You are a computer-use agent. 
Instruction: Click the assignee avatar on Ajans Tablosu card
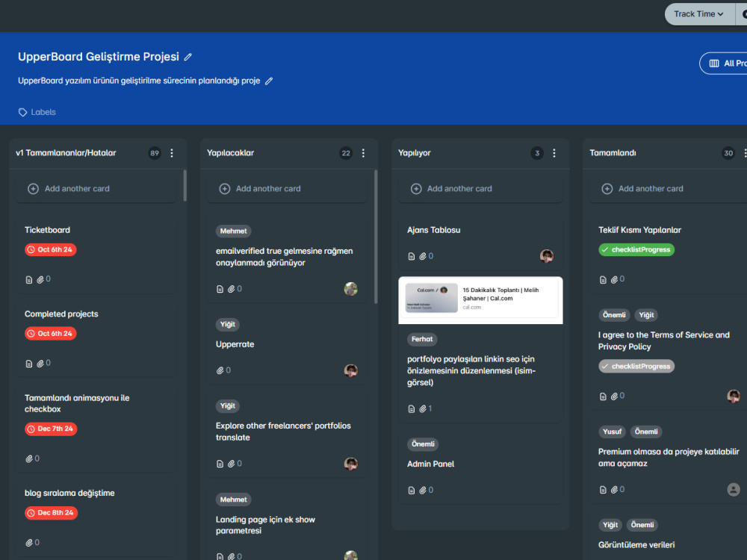click(x=547, y=256)
